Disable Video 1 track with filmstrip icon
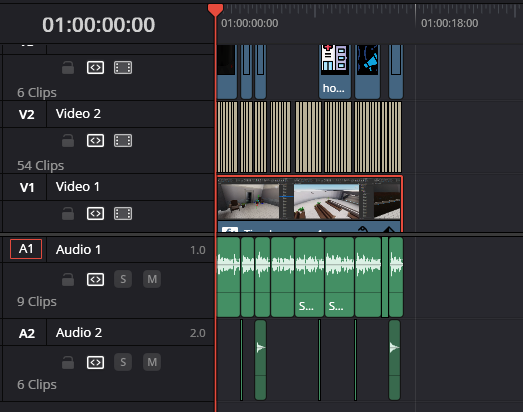This screenshot has height=412, width=523. point(123,214)
